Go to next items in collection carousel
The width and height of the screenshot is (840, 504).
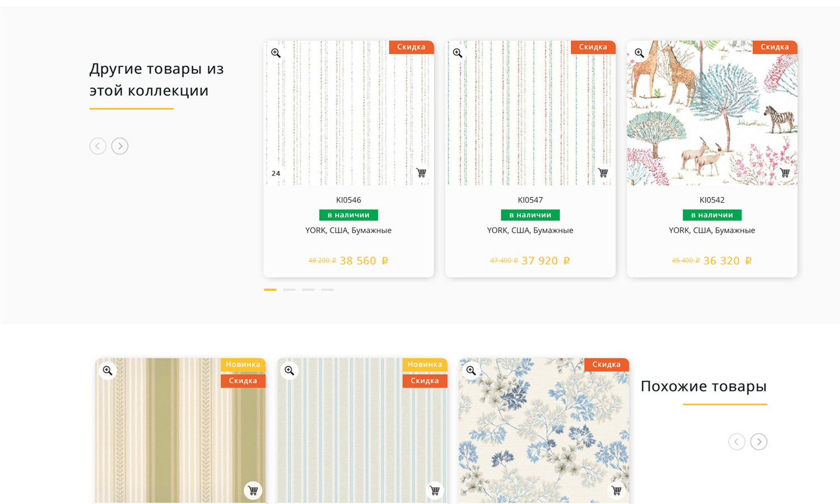pyautogui.click(x=120, y=146)
